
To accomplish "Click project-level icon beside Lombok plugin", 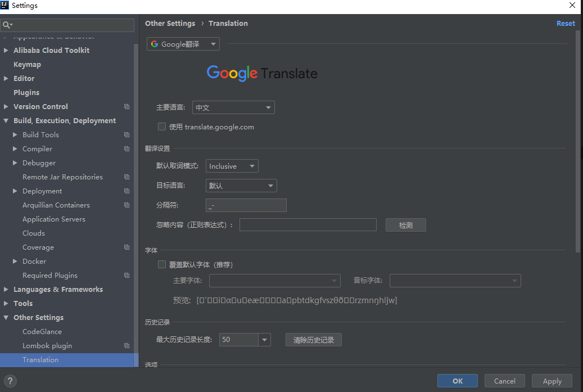I will tap(127, 346).
